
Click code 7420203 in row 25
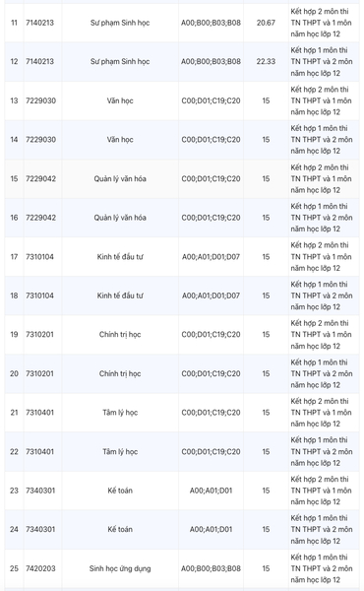coord(40,568)
